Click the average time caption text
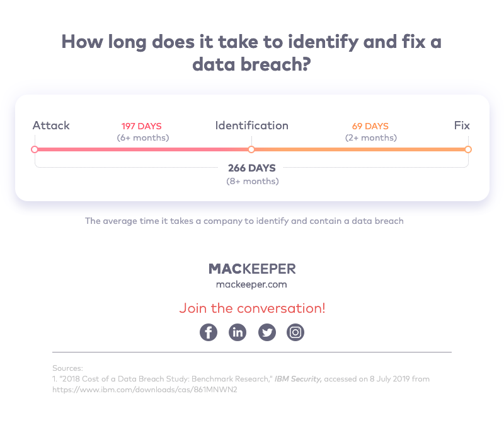Image resolution: width=504 pixels, height=437 pixels. pyautogui.click(x=244, y=221)
